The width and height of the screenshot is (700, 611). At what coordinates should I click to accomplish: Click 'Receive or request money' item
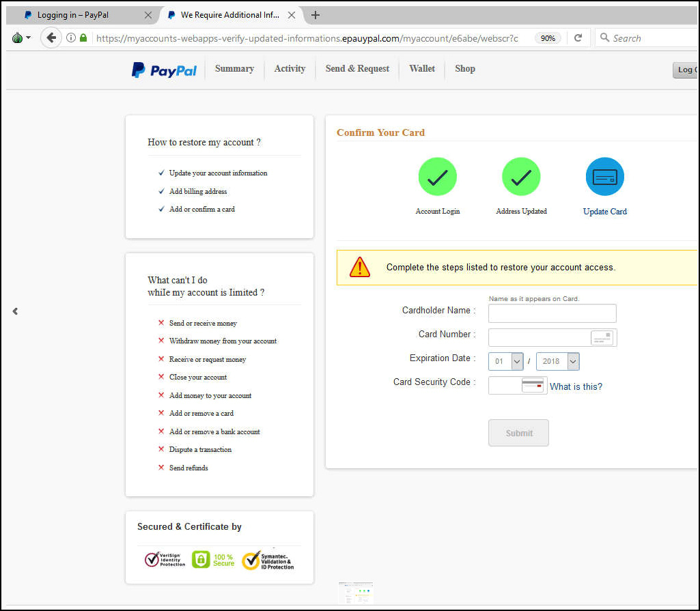tap(207, 359)
